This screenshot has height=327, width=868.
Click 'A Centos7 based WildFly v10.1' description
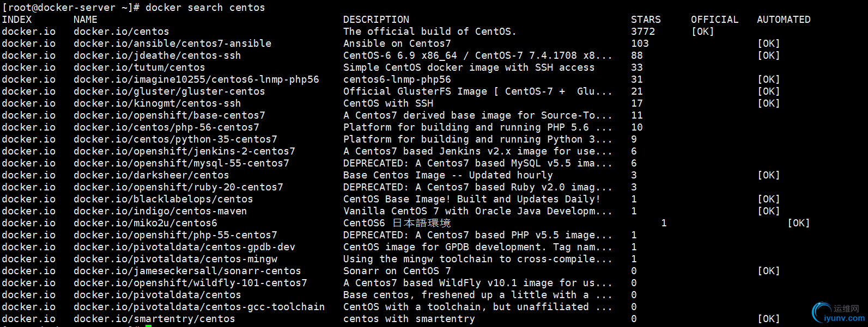coord(478,283)
